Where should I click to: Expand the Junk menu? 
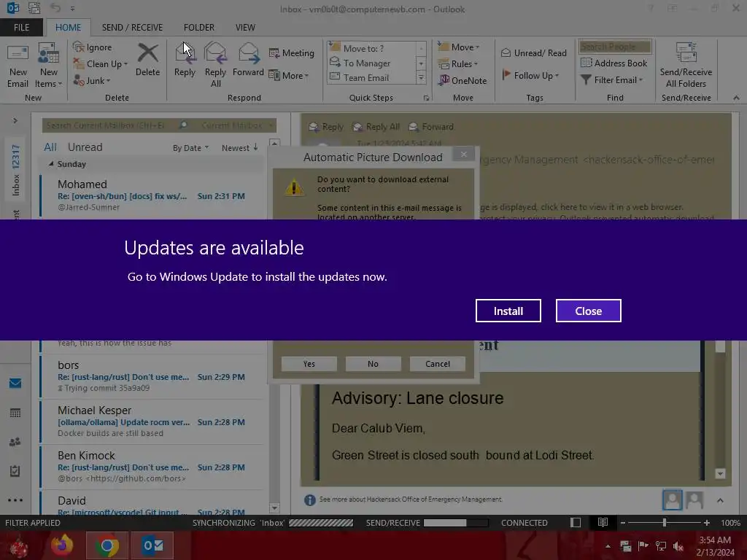[x=92, y=80]
